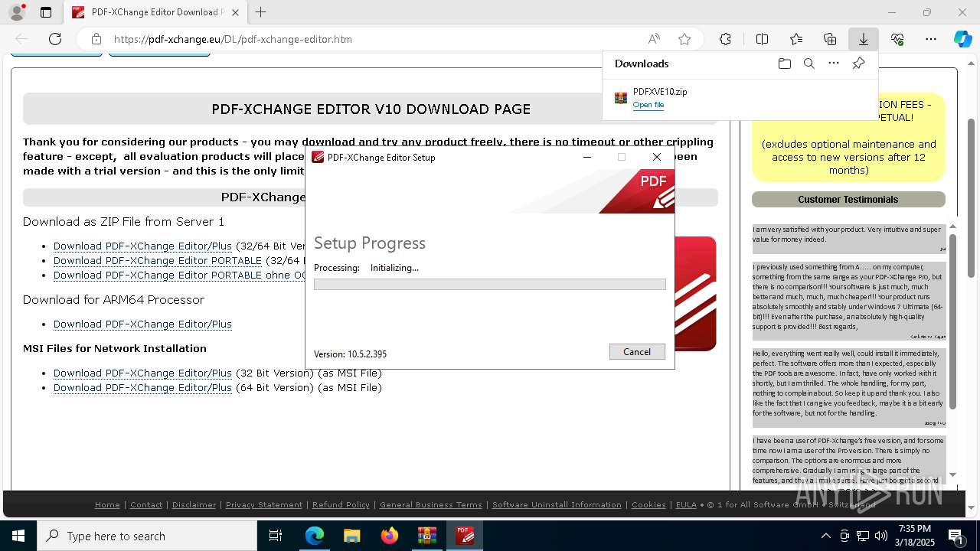
Task: Add this page to favorites star
Action: pyautogui.click(x=684, y=39)
